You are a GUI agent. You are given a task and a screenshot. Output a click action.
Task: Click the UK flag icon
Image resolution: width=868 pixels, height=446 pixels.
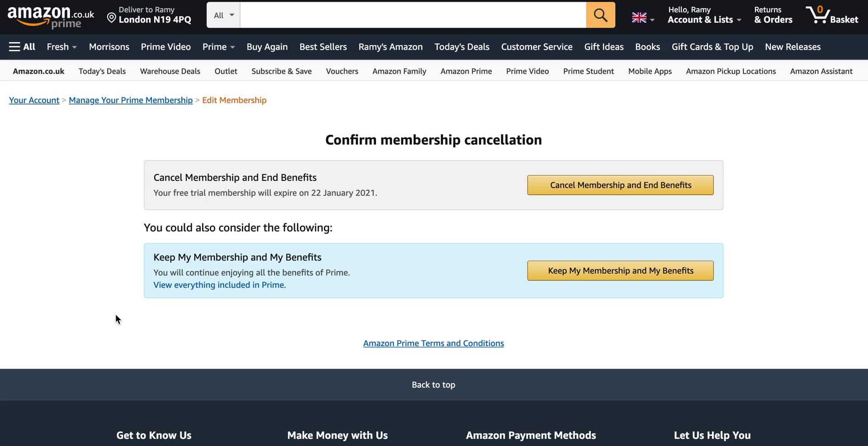point(638,18)
